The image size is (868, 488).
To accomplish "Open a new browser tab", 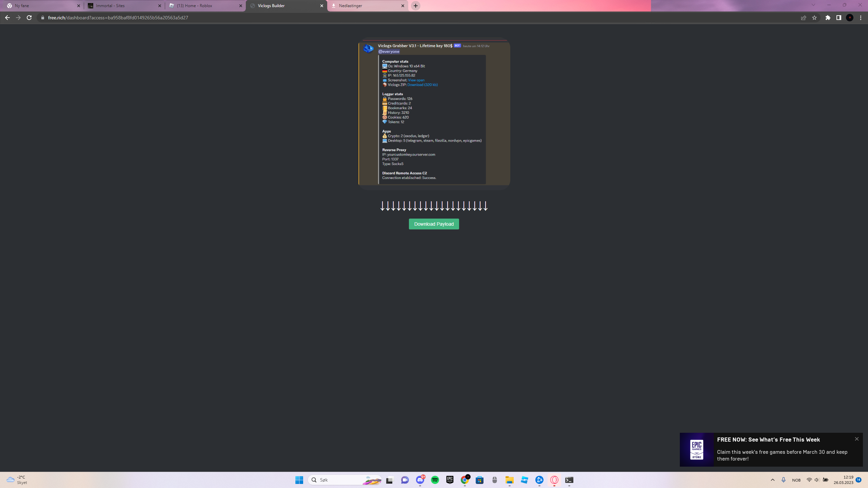I will (416, 6).
